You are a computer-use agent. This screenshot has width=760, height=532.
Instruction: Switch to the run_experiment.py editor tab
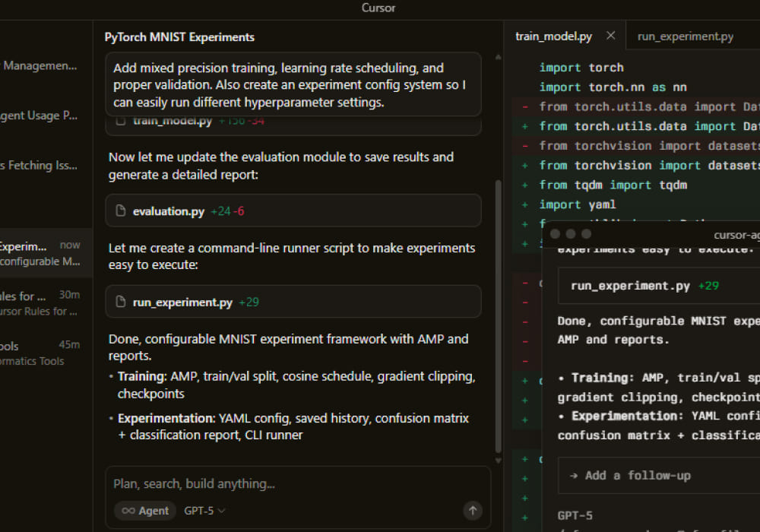[x=685, y=36]
